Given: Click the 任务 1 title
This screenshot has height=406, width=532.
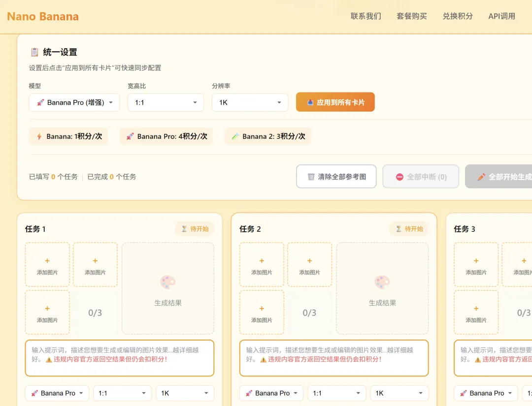Looking at the screenshot, I should [x=35, y=229].
